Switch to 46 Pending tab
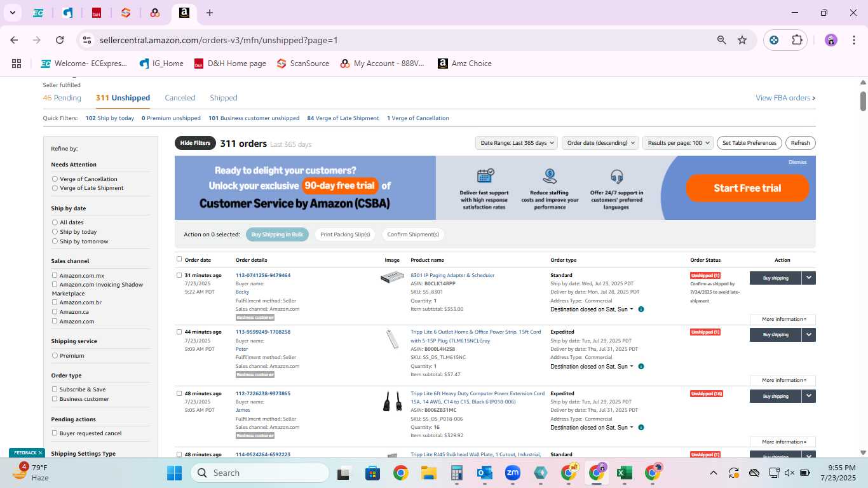 [x=62, y=98]
